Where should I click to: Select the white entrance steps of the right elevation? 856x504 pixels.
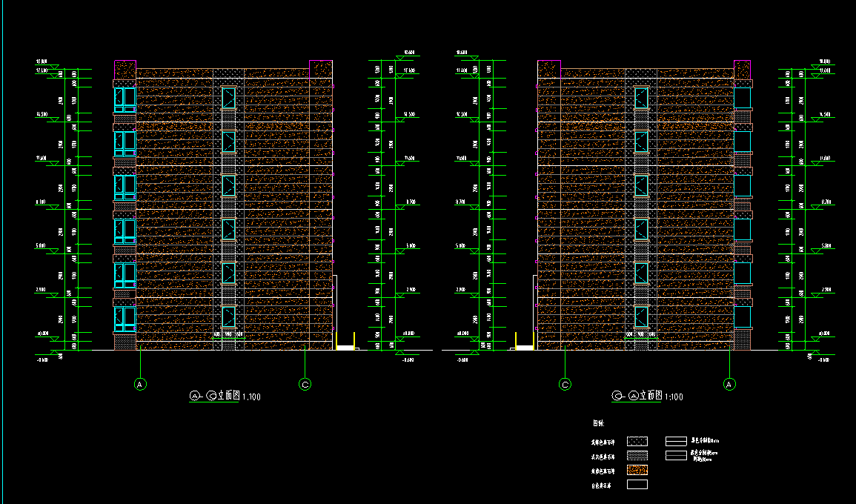click(525, 347)
